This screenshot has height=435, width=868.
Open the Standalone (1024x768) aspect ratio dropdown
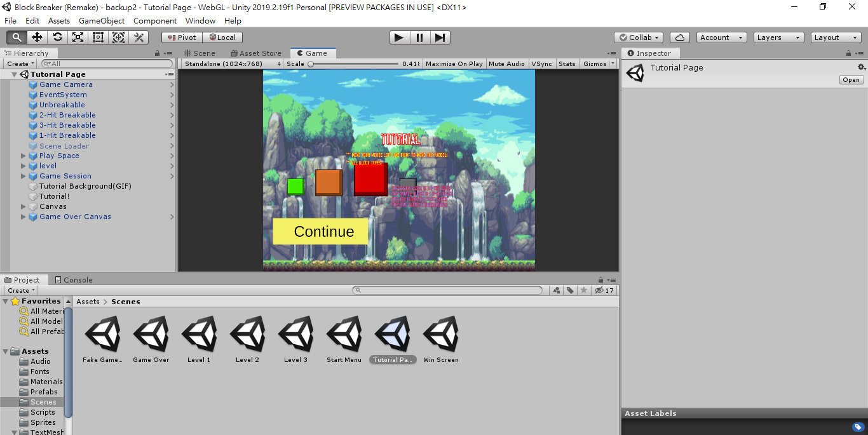[x=231, y=64]
